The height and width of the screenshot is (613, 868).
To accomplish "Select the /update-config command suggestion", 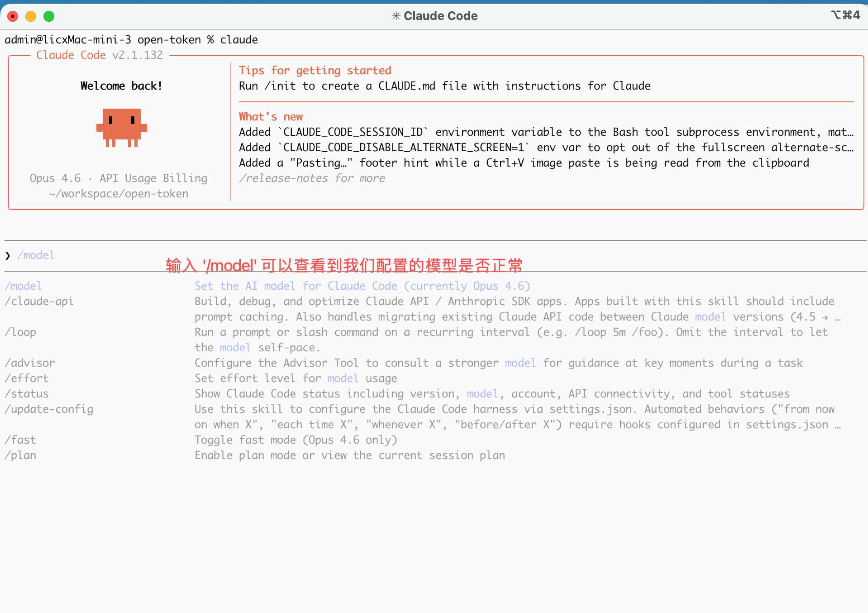I will coord(49,409).
